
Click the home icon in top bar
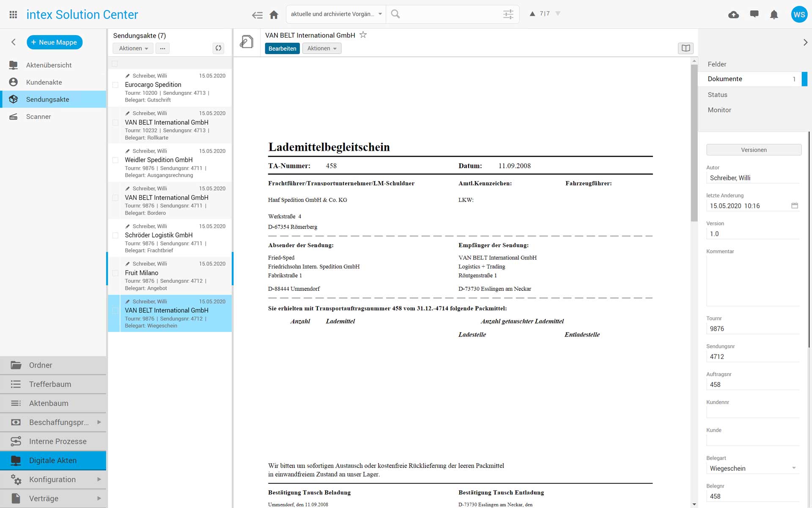(274, 15)
